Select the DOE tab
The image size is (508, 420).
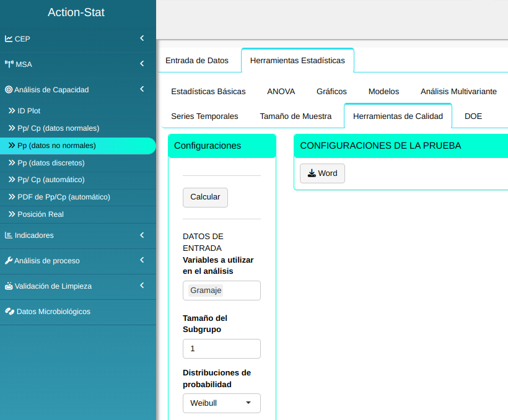tap(473, 116)
